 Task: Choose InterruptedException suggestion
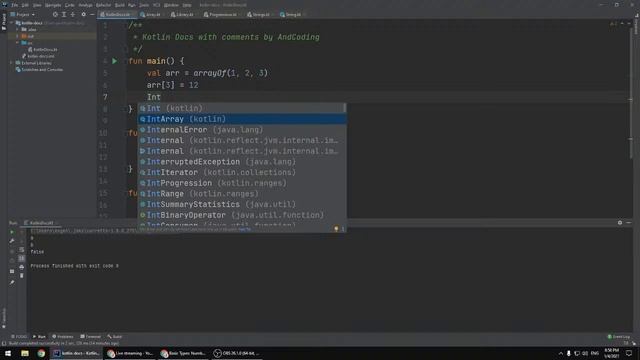pos(242,162)
